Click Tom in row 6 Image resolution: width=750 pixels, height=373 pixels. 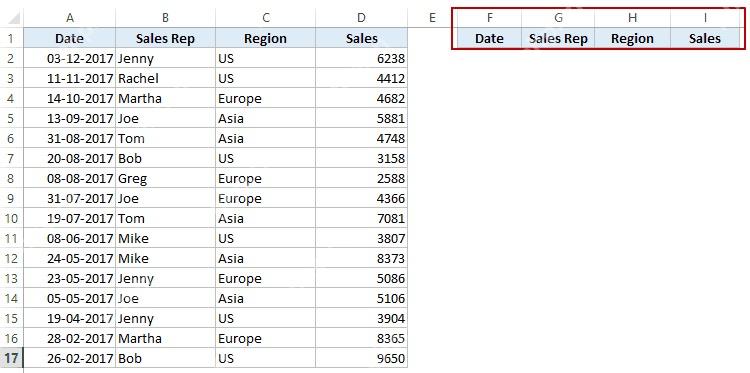(165, 138)
